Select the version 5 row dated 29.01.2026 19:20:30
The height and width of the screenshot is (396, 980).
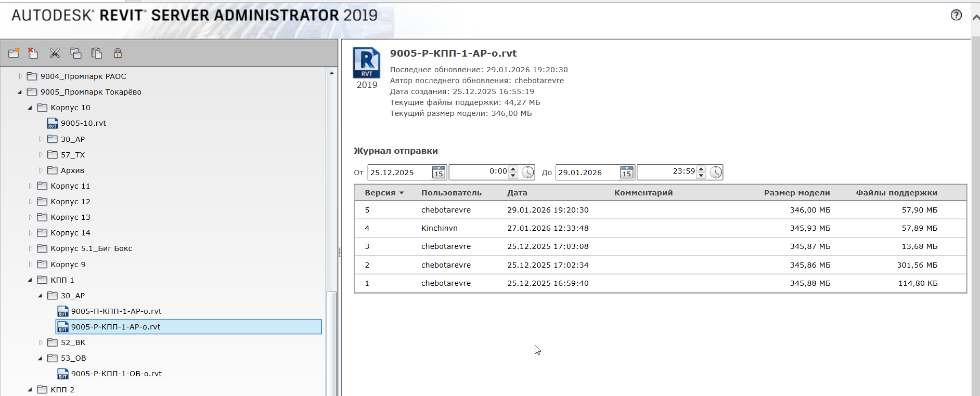point(660,210)
